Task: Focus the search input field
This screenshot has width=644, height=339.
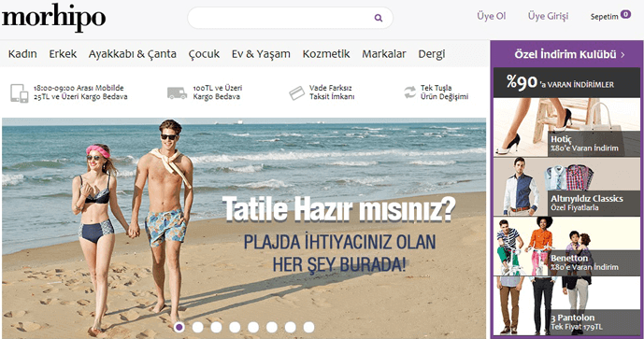Action: 290,18
